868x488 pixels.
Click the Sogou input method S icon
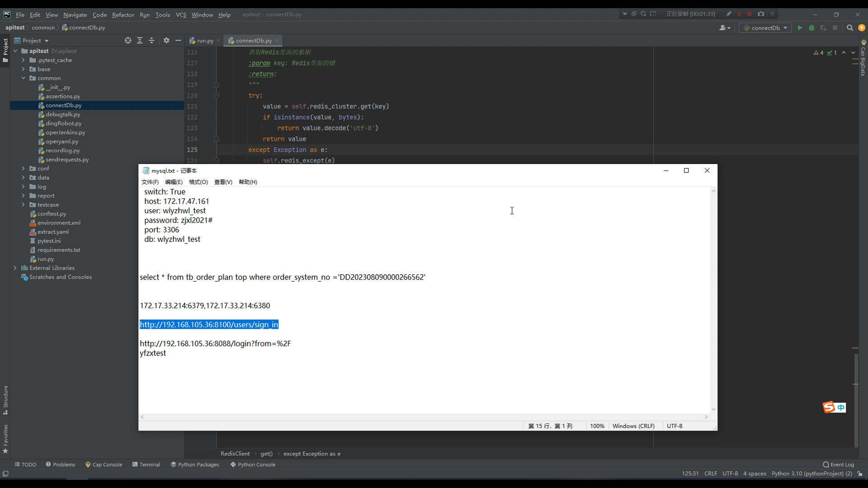click(x=829, y=407)
